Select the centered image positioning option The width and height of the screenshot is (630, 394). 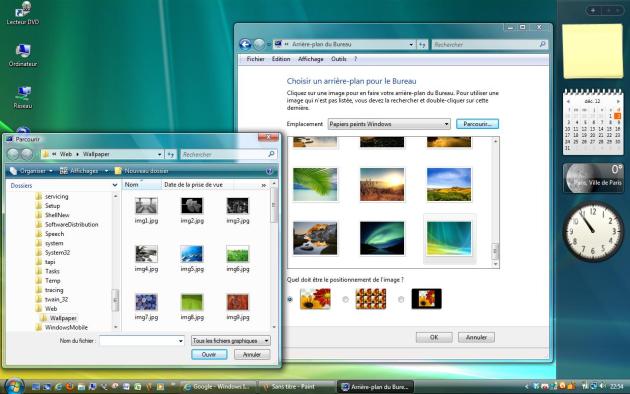click(401, 300)
